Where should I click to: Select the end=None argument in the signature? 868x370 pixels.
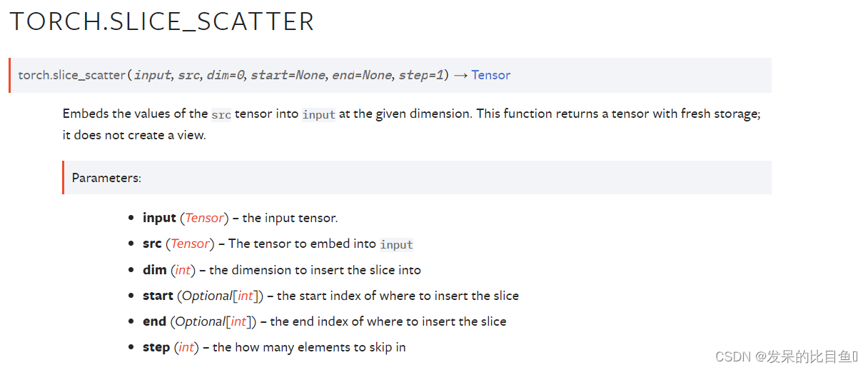click(x=361, y=75)
